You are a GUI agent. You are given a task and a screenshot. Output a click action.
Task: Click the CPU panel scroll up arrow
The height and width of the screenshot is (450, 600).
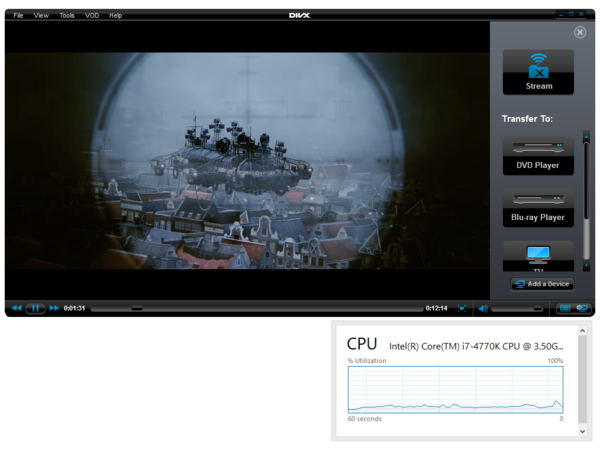(582, 331)
